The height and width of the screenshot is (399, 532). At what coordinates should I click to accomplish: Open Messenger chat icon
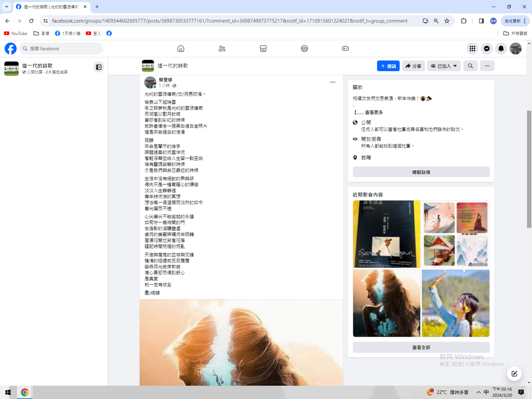click(x=487, y=48)
